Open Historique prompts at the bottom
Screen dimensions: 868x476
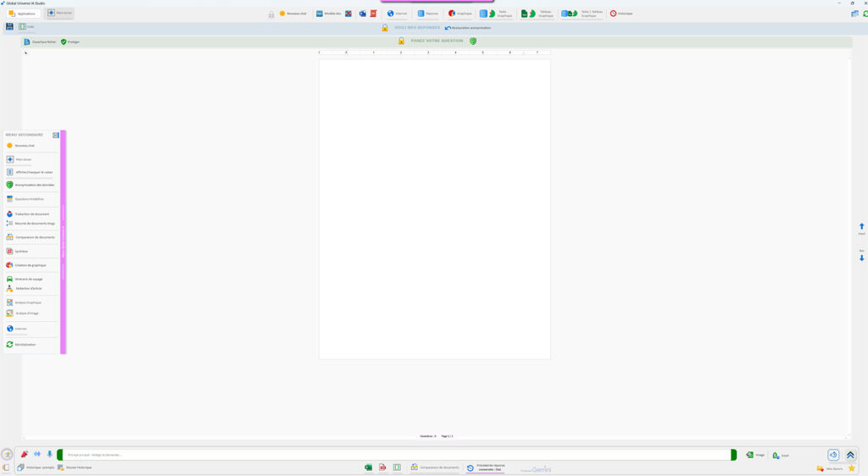coord(36,468)
